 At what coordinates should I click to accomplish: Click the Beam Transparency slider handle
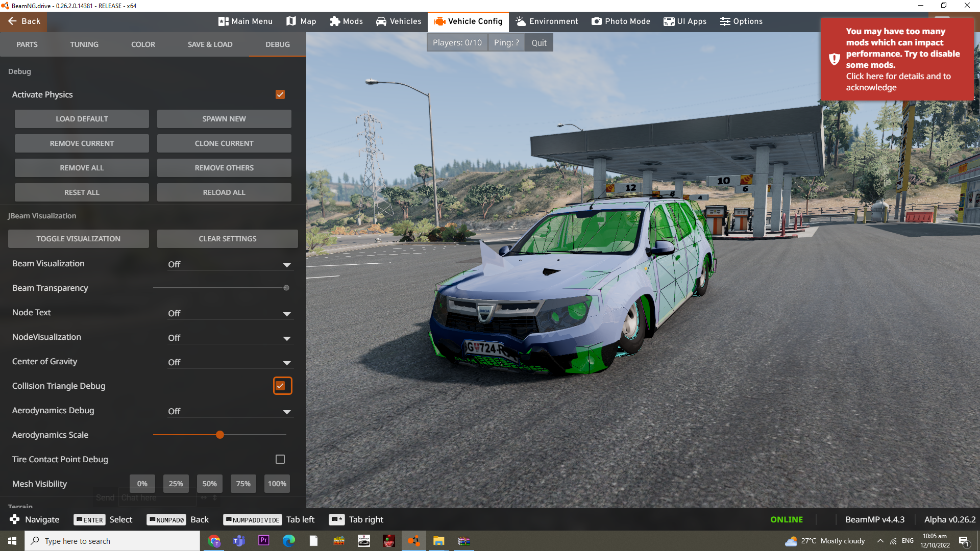[x=286, y=288]
